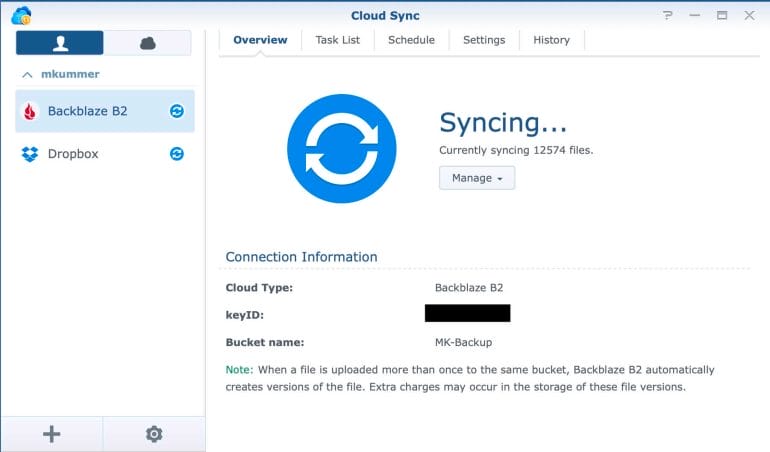Click 'Currently syncing 12574 files.' text

(x=516, y=150)
